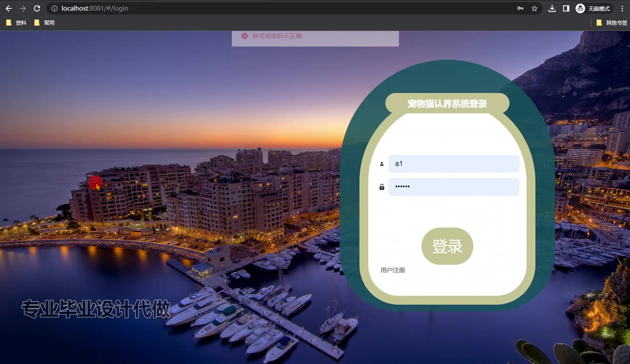630x364 pixels.
Task: Open the Chrome three-dot menu
Action: [x=622, y=8]
